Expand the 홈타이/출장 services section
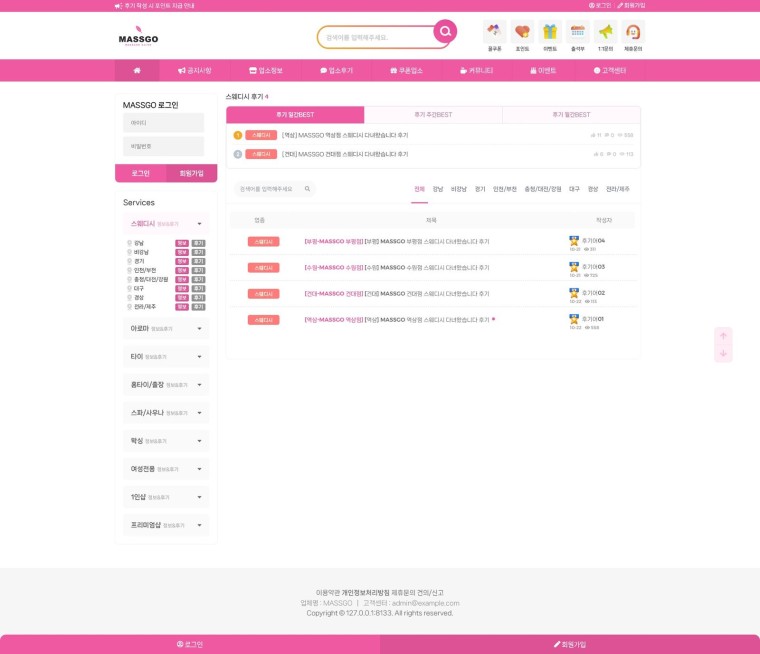 click(x=166, y=384)
